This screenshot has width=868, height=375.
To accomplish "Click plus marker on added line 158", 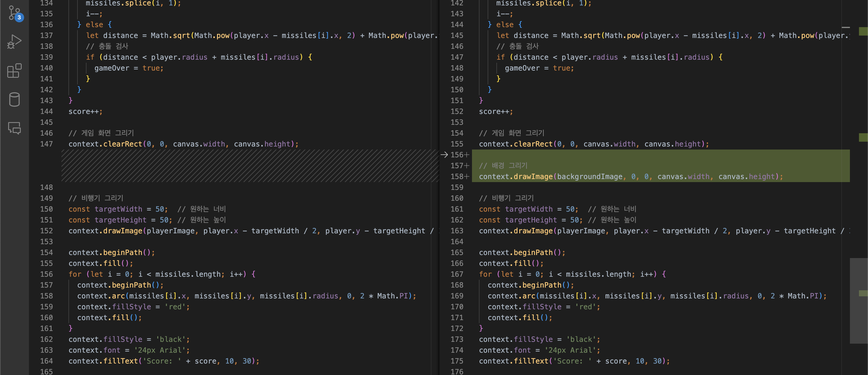I will point(467,177).
